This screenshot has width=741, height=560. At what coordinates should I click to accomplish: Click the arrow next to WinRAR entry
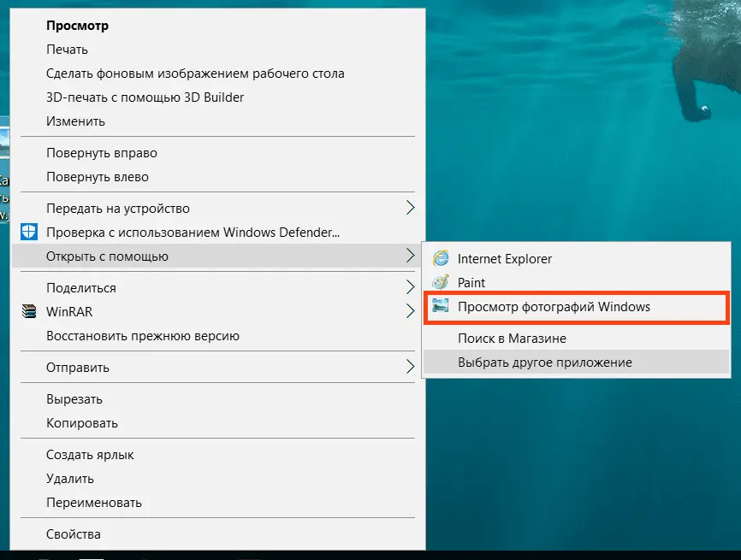tap(410, 312)
